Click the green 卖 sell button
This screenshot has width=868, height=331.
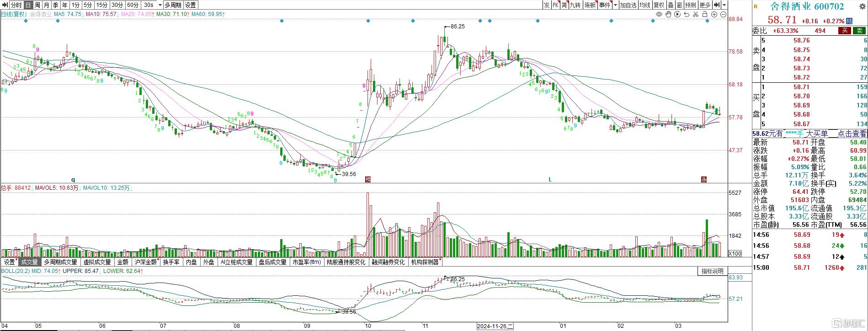coord(860,31)
